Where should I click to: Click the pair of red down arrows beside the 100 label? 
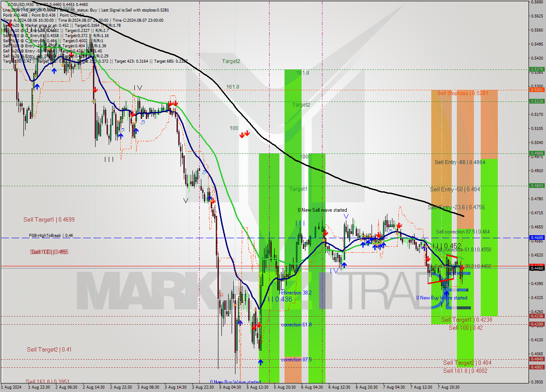point(244,135)
